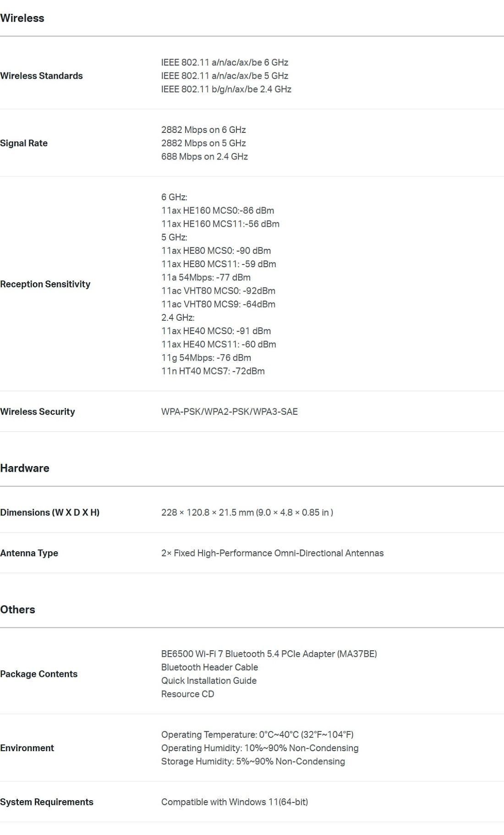The height and width of the screenshot is (835, 504).
Task: Click the Wireless section heading
Action: click(x=22, y=18)
